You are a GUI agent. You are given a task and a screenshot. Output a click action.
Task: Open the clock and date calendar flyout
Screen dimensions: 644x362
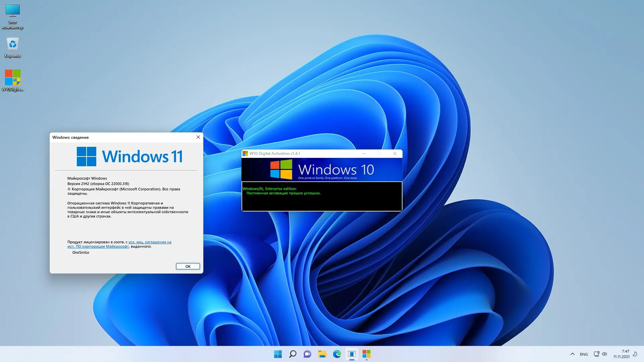coord(621,354)
